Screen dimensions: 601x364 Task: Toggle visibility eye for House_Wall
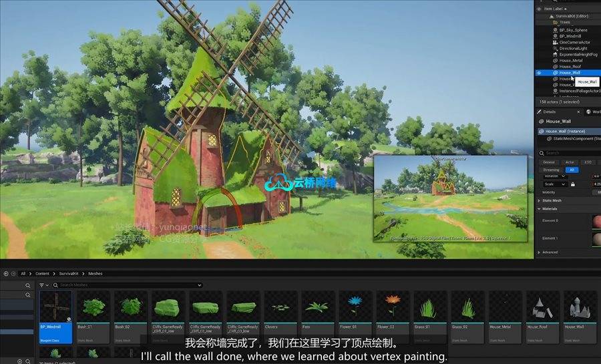click(x=539, y=73)
